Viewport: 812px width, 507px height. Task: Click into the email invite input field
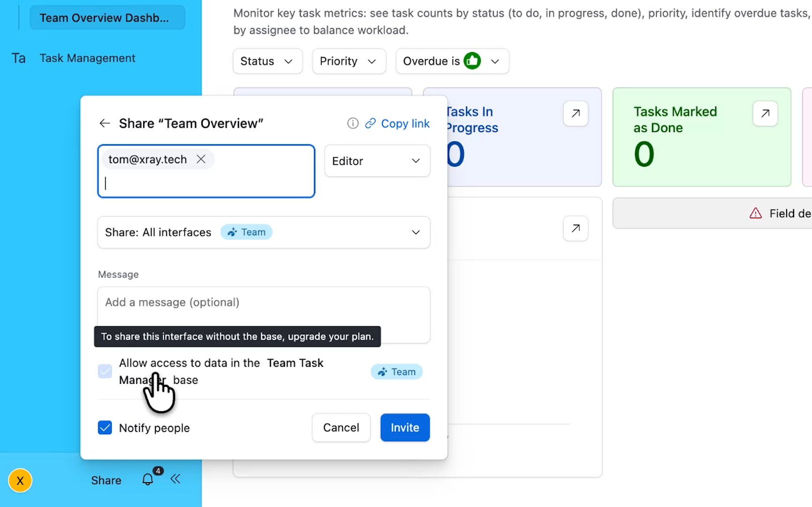(x=206, y=171)
